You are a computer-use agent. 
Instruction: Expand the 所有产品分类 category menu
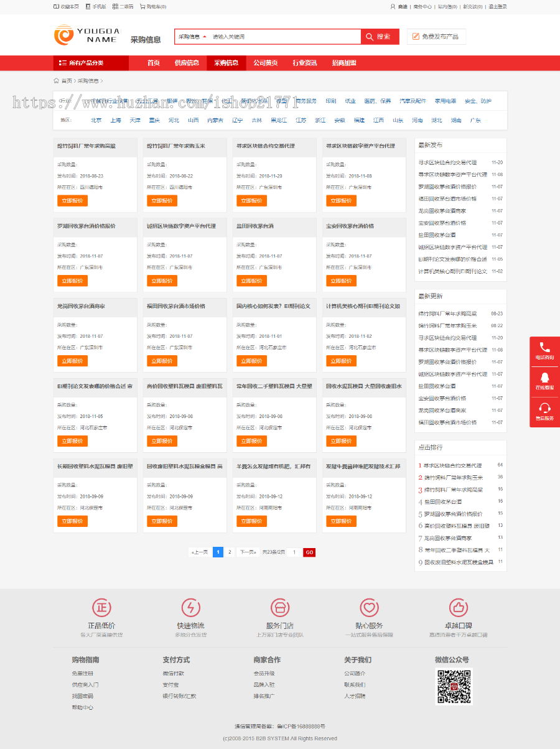pos(91,63)
